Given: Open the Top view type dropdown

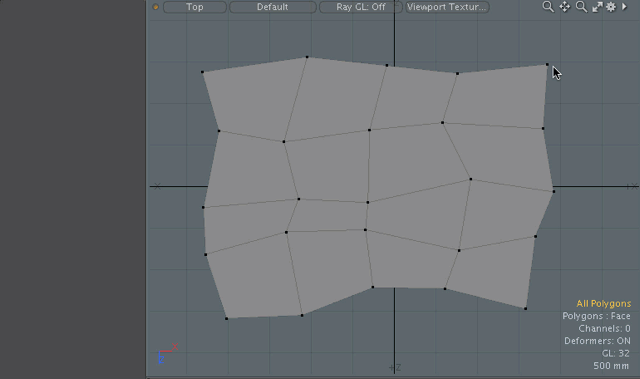Looking at the screenshot, I should [195, 7].
